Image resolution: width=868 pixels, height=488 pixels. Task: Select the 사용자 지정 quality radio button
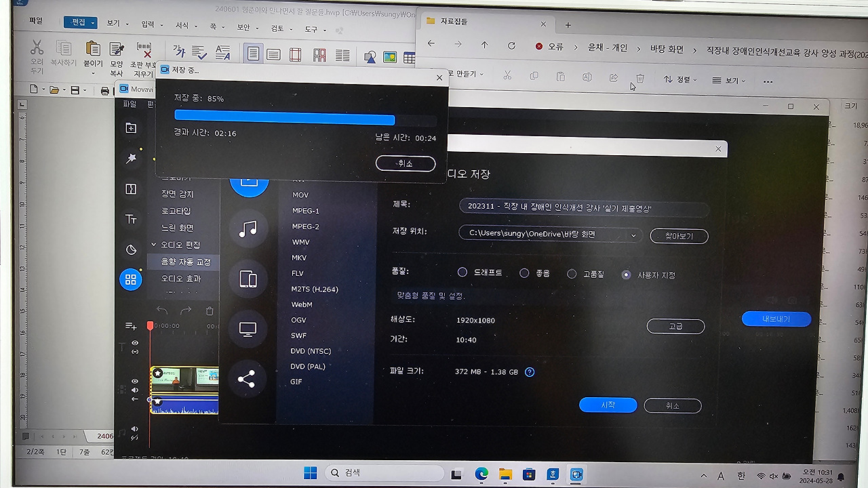click(626, 274)
